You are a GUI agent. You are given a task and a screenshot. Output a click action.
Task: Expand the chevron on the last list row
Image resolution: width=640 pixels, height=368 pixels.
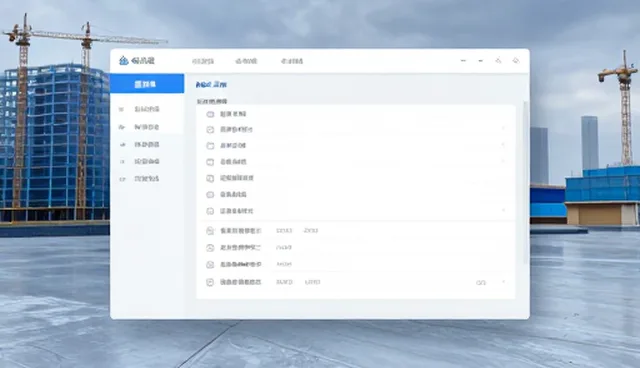[503, 282]
